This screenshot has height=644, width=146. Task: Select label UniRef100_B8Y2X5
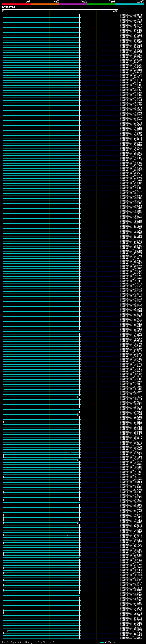(131, 374)
